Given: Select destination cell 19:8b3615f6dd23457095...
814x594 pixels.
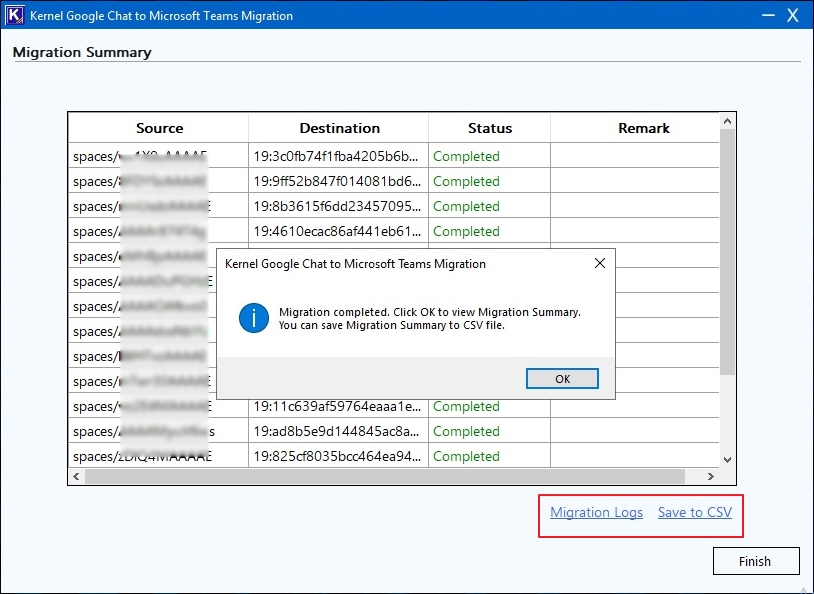Looking at the screenshot, I should tap(338, 206).
